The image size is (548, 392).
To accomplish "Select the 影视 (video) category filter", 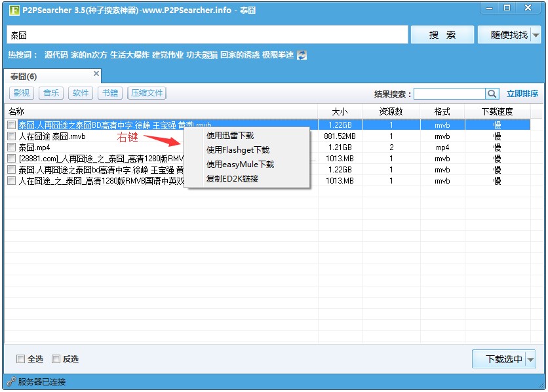I will point(21,92).
